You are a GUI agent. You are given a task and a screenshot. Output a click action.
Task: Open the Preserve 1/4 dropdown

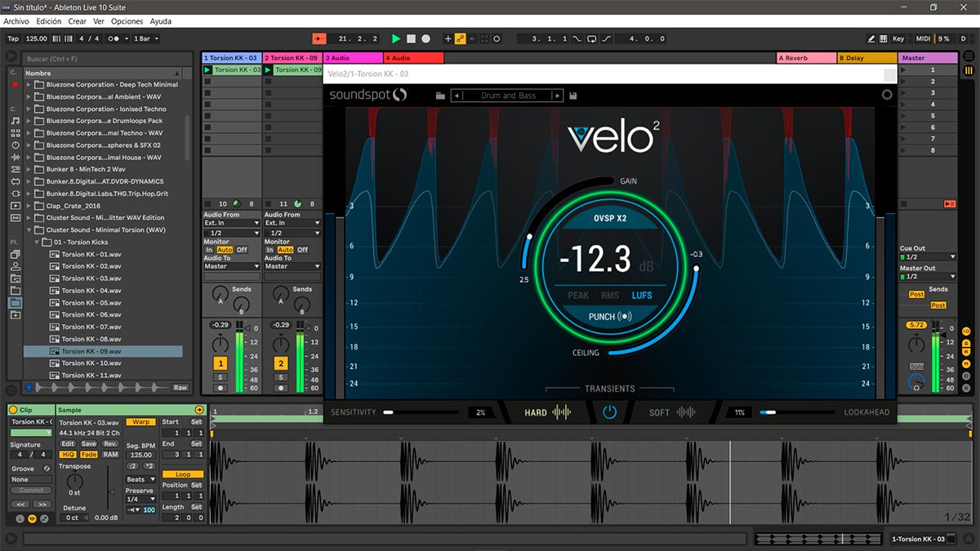point(140,500)
